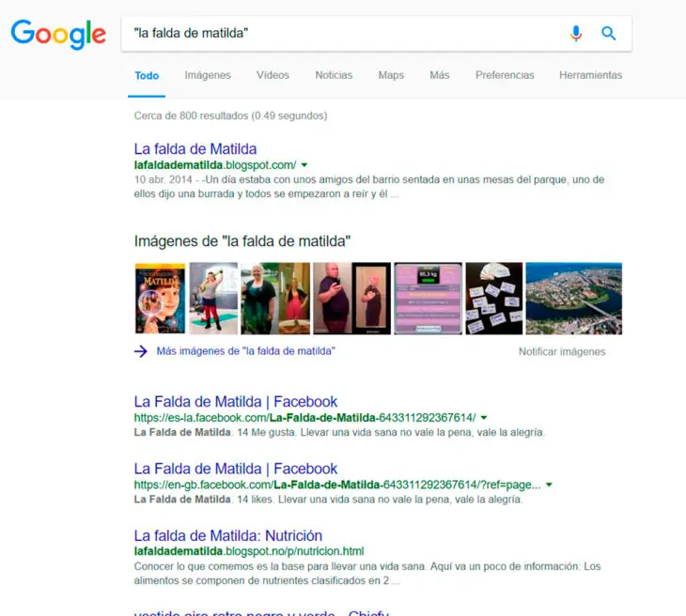Click the Google logo
Screen dimensions: 686x616
point(58,34)
